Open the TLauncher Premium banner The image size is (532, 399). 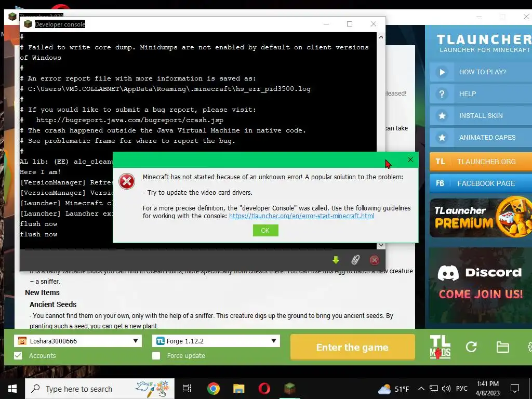pyautogui.click(x=481, y=218)
